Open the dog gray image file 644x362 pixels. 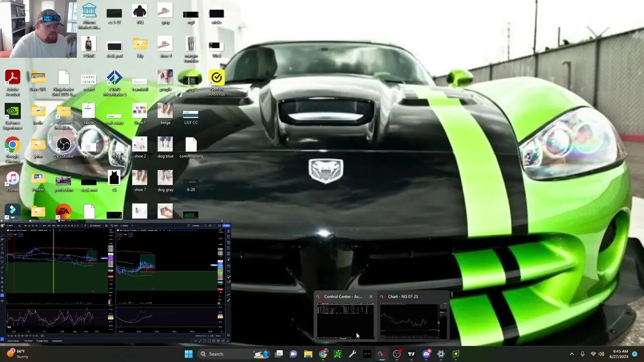coord(165,182)
